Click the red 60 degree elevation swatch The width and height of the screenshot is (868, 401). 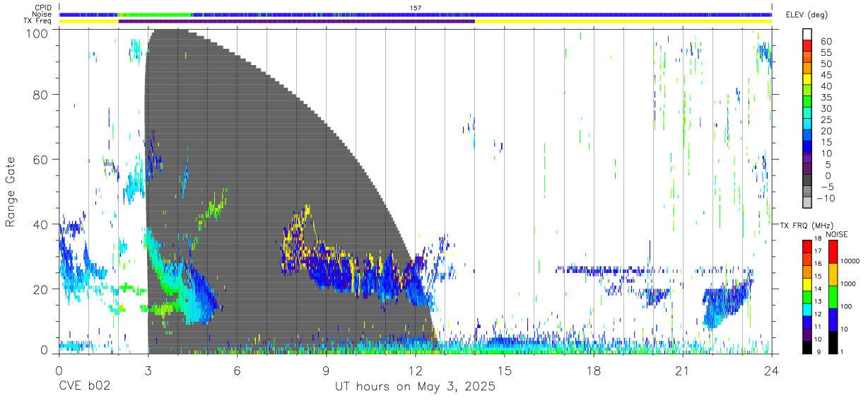808,46
